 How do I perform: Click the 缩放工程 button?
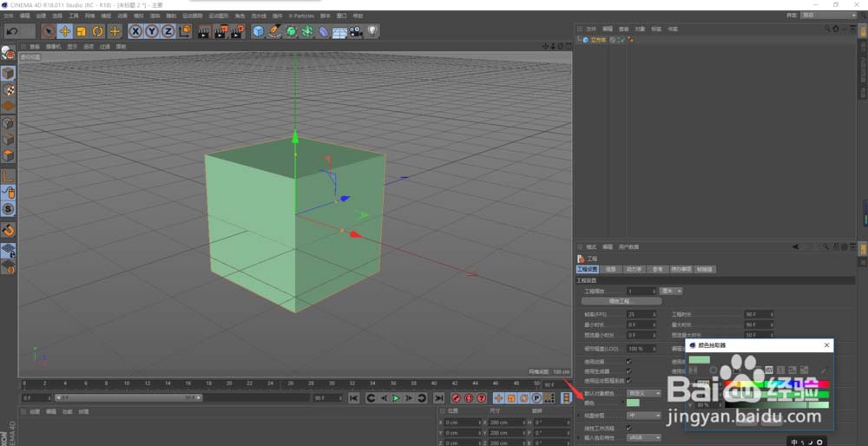[x=621, y=301]
